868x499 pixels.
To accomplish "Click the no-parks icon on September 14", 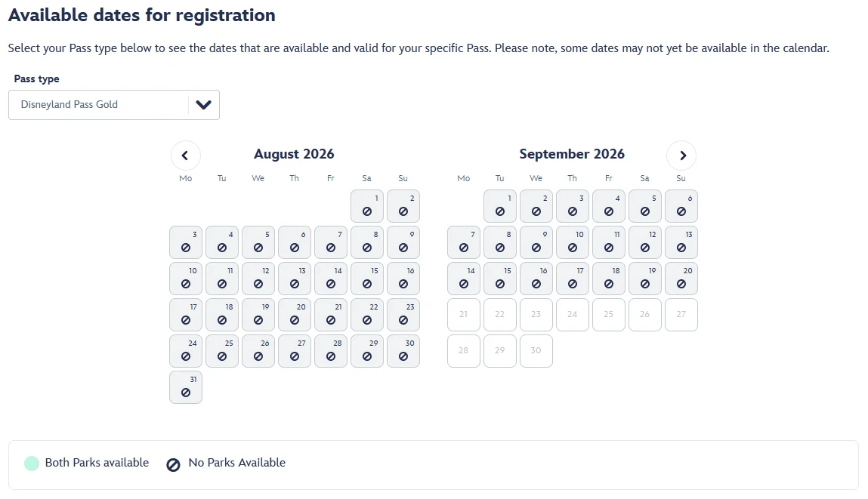I will (464, 285).
